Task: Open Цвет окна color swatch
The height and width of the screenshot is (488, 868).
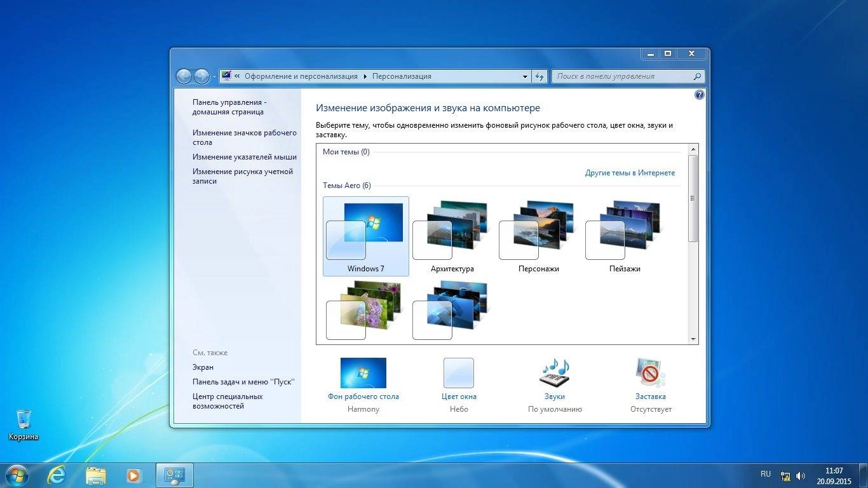Action: pyautogui.click(x=458, y=372)
